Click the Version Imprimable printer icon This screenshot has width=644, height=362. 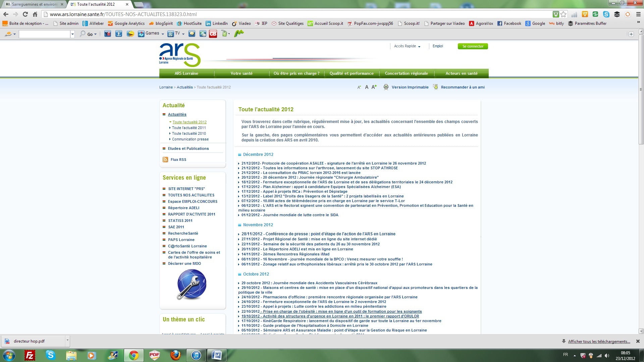386,87
